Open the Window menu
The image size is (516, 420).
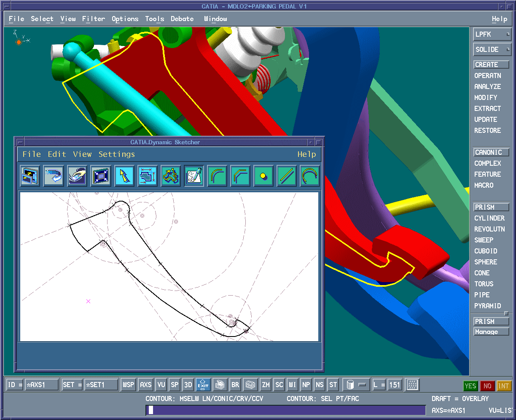[215, 19]
